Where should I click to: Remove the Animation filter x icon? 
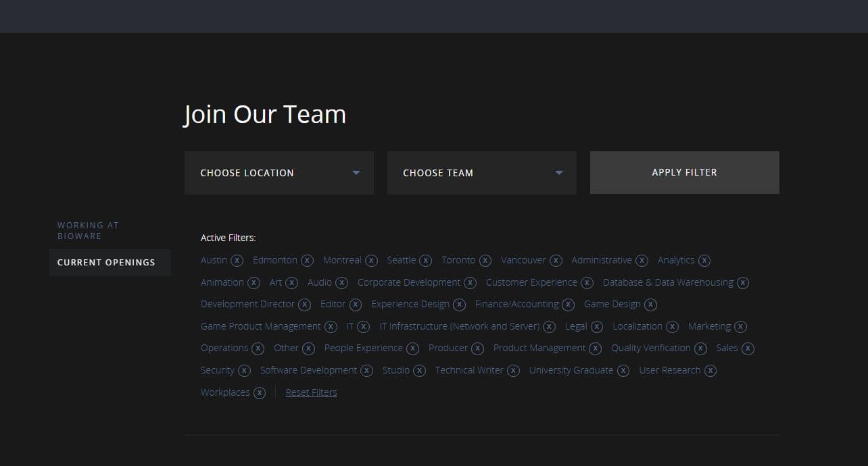[254, 283]
